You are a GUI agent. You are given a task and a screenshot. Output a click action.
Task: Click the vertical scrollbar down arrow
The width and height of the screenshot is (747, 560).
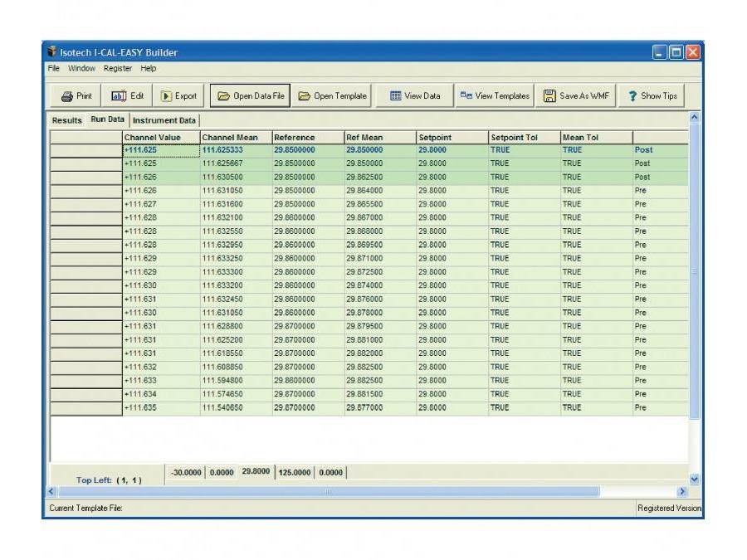coord(694,479)
